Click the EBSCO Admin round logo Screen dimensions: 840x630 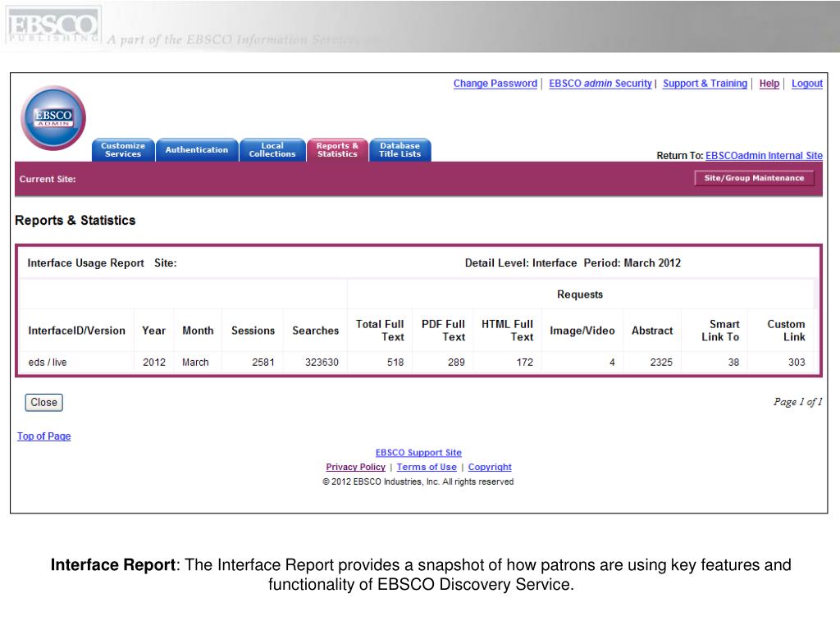click(x=53, y=118)
